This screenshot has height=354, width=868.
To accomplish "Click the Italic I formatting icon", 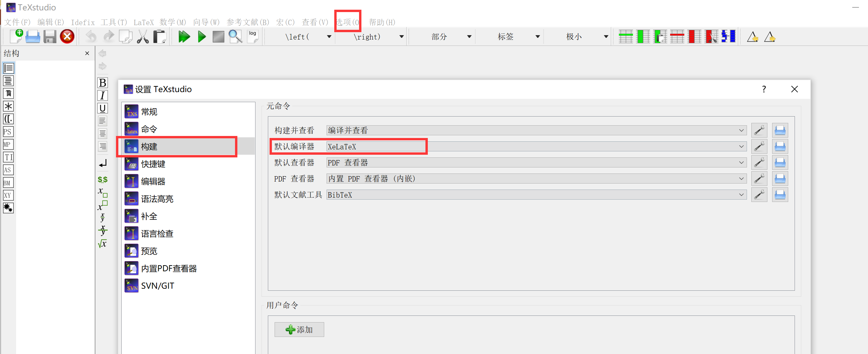I will 103,95.
